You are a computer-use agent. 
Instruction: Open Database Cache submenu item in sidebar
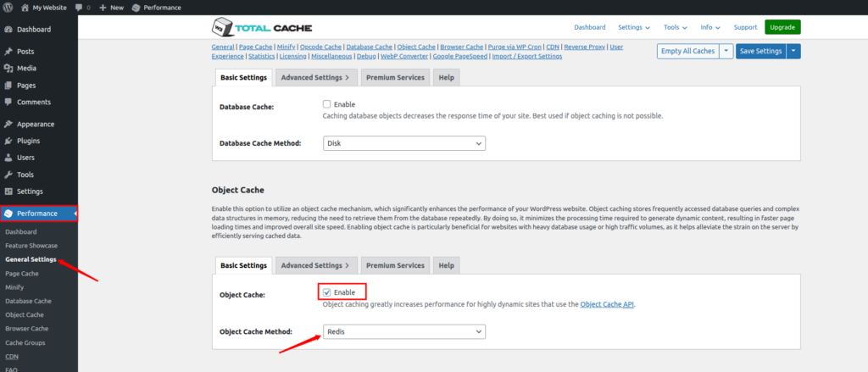[28, 301]
